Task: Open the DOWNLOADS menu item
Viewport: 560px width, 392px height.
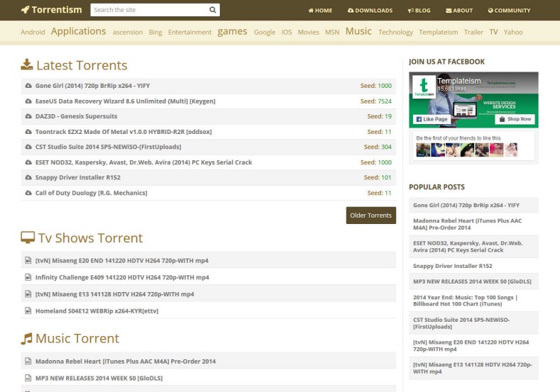Action: coord(370,11)
